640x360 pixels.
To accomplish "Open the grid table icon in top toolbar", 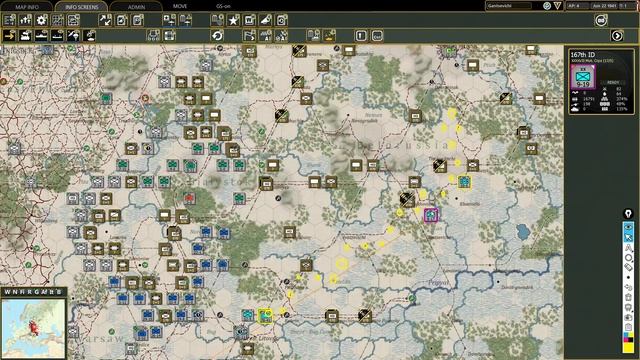I will (58, 20).
